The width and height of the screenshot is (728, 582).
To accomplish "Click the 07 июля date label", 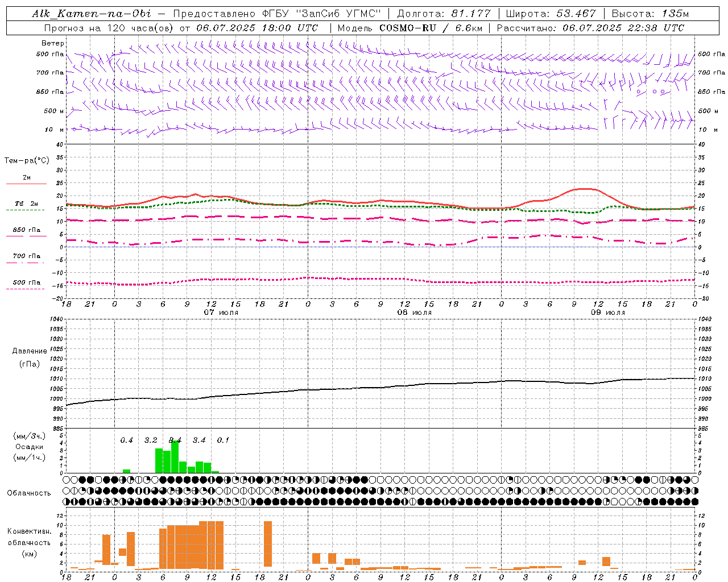I will 221,313.
